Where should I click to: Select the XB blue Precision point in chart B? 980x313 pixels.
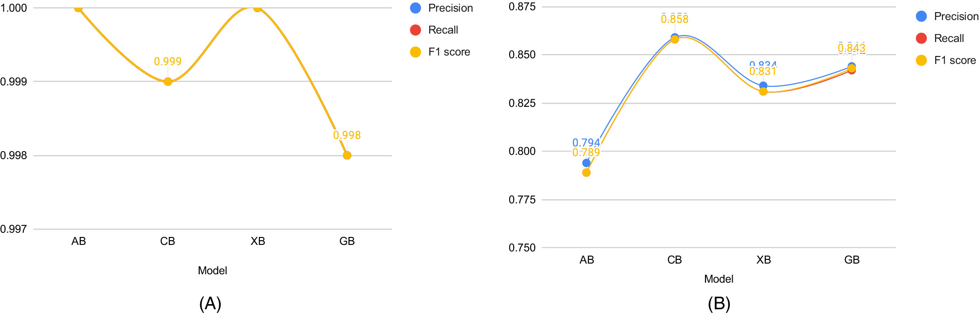[763, 86]
